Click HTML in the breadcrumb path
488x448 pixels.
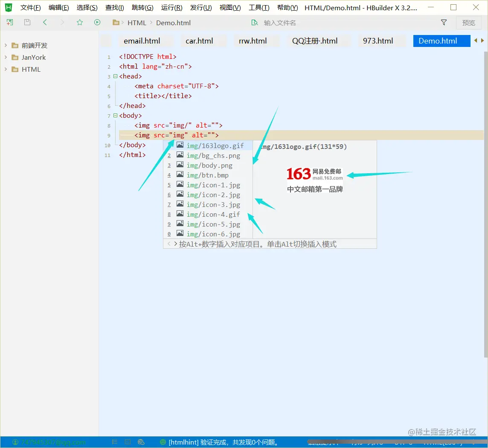tap(137, 23)
